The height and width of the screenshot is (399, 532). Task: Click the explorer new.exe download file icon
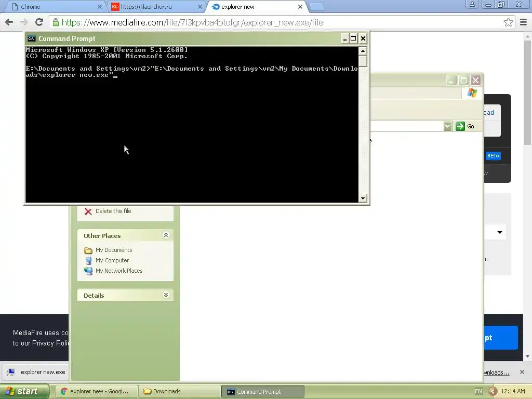click(x=10, y=372)
